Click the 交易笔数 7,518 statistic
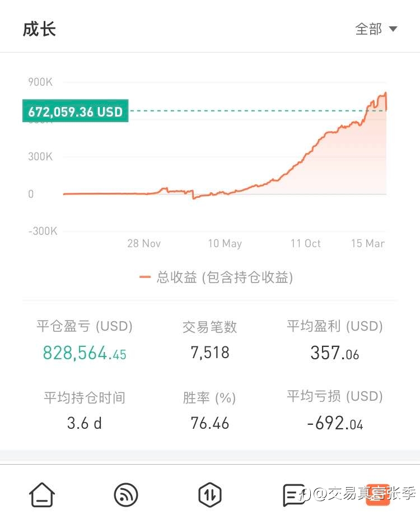 pos(210,353)
